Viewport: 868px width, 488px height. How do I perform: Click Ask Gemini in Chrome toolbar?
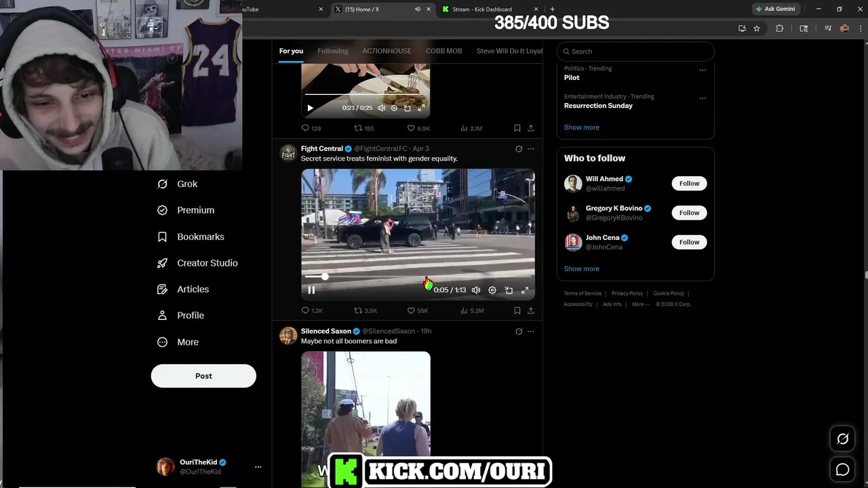pos(776,9)
